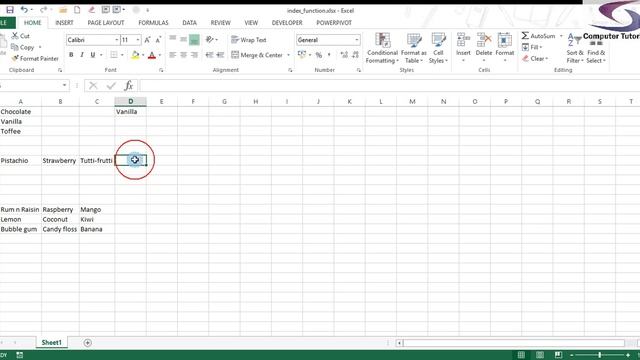
Task: Open the Fill dropdown
Action: (x=532, y=47)
